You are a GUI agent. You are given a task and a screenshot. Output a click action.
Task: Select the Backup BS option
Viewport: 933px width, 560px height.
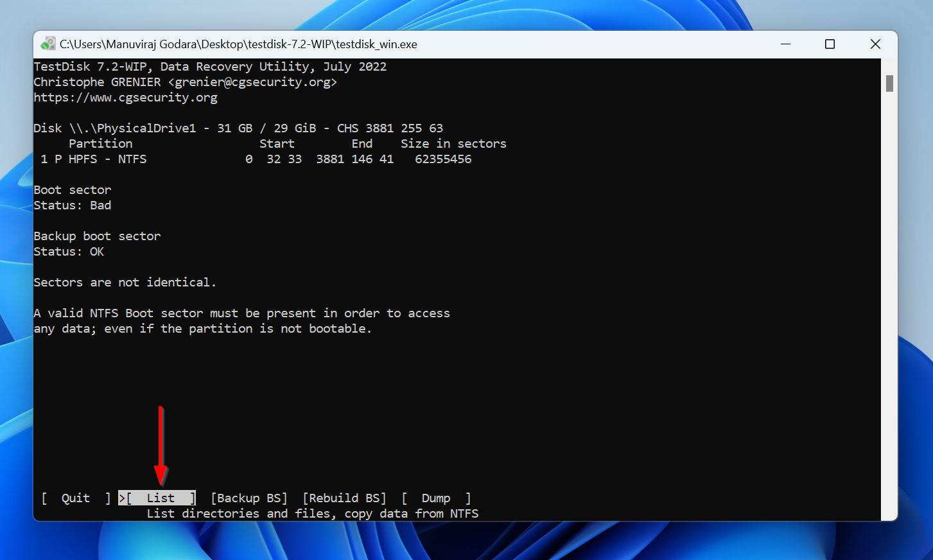(249, 498)
